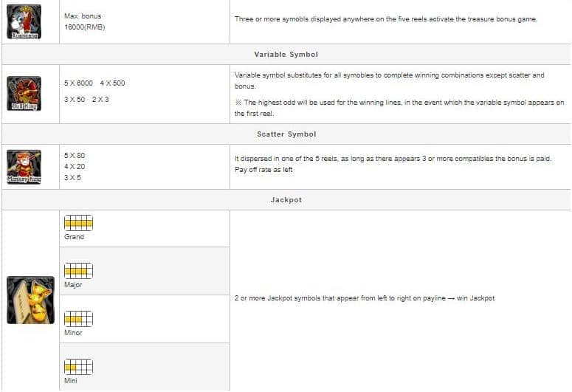
Task: Click the Xuanzang bonus symbol icon
Action: [x=24, y=21]
